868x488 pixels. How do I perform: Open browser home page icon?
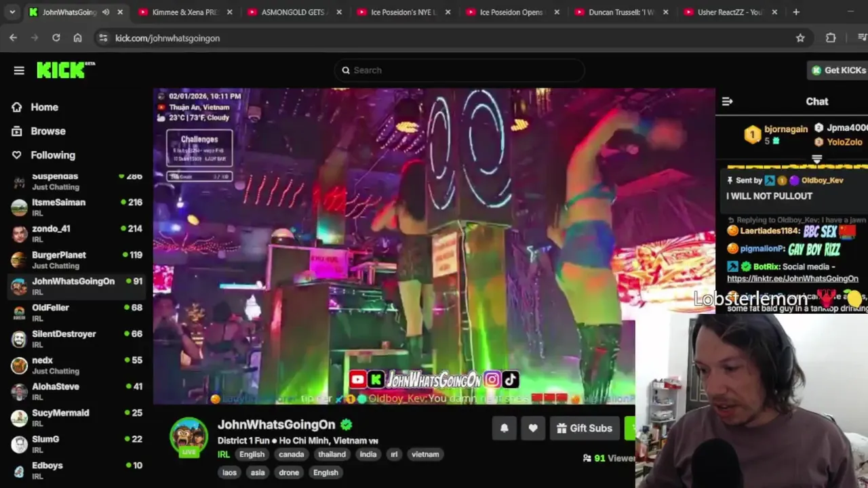[77, 38]
